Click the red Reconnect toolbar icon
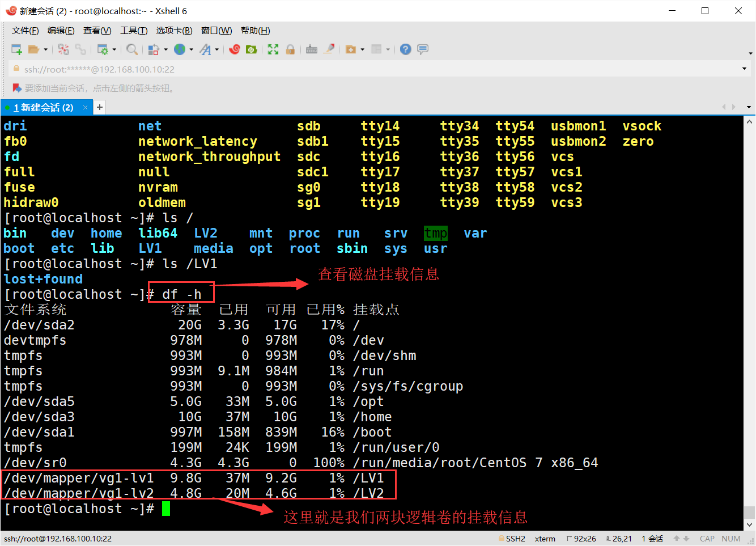This screenshot has height=546, width=756. coord(63,49)
